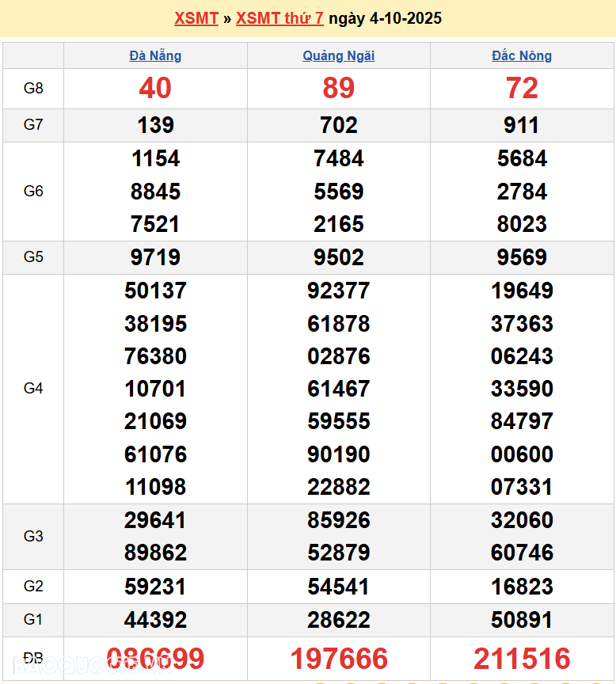Click Đà Nẵng G8 result 40
Viewport: 616px width, 684px height.
pyautogui.click(x=155, y=89)
